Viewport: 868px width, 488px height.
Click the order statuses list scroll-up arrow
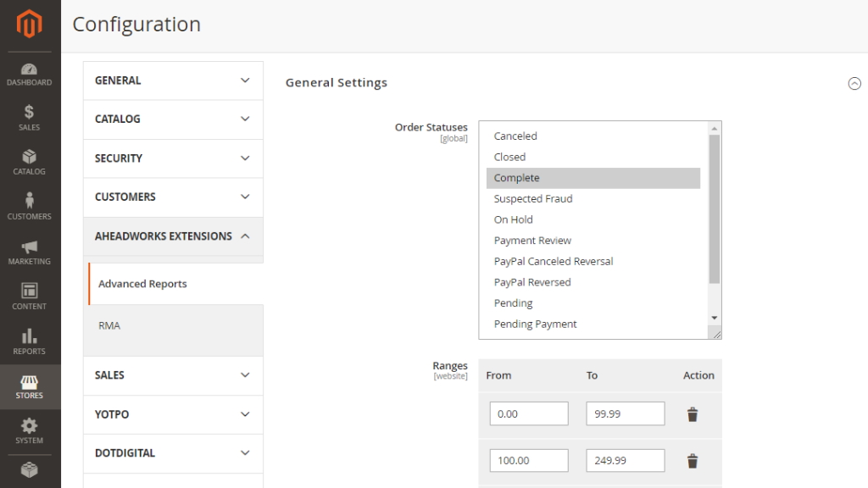point(714,129)
